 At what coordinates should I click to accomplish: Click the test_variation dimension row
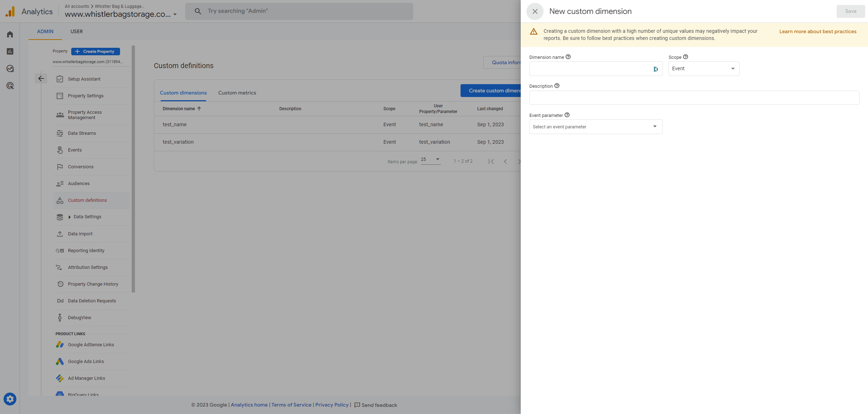tap(337, 142)
